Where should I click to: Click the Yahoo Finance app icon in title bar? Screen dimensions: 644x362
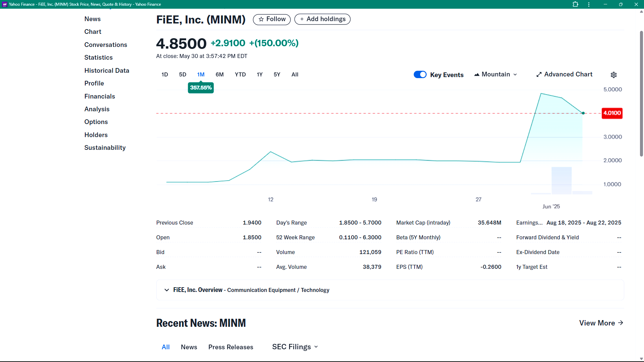coord(4,4)
